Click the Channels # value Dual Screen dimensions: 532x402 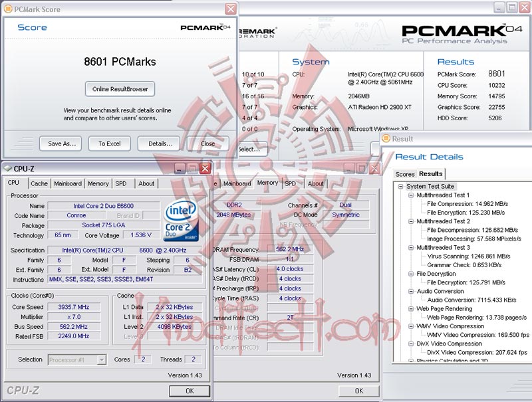coord(345,205)
